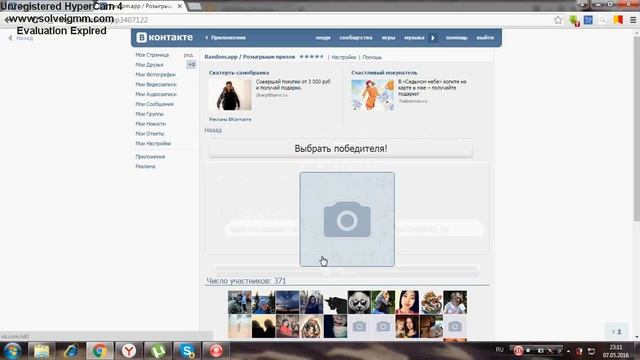
Task: Open Мои Группы
Action: (149, 114)
